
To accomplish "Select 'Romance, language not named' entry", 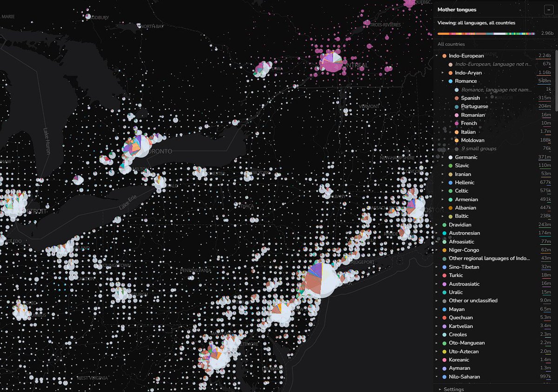I will click(x=496, y=90).
